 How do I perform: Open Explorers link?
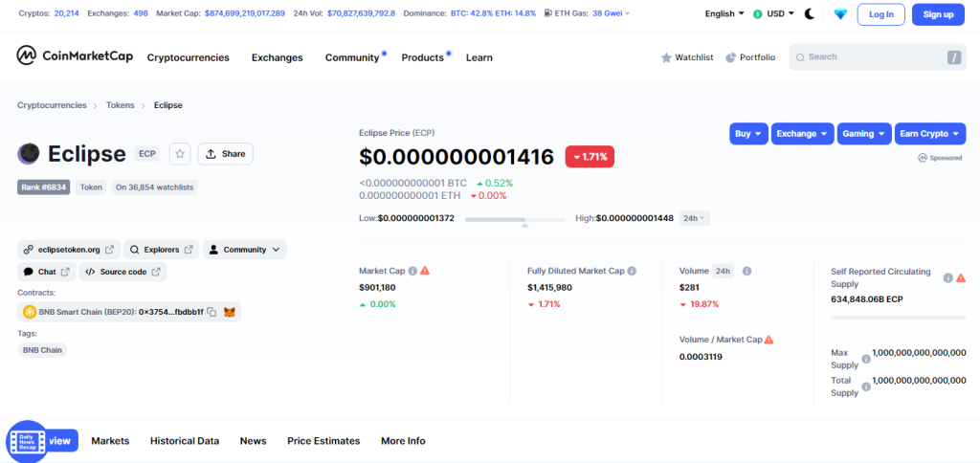click(161, 250)
